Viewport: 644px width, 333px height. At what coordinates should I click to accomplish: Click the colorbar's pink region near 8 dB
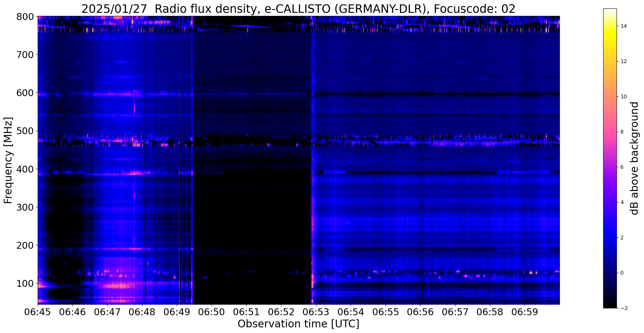click(x=610, y=132)
